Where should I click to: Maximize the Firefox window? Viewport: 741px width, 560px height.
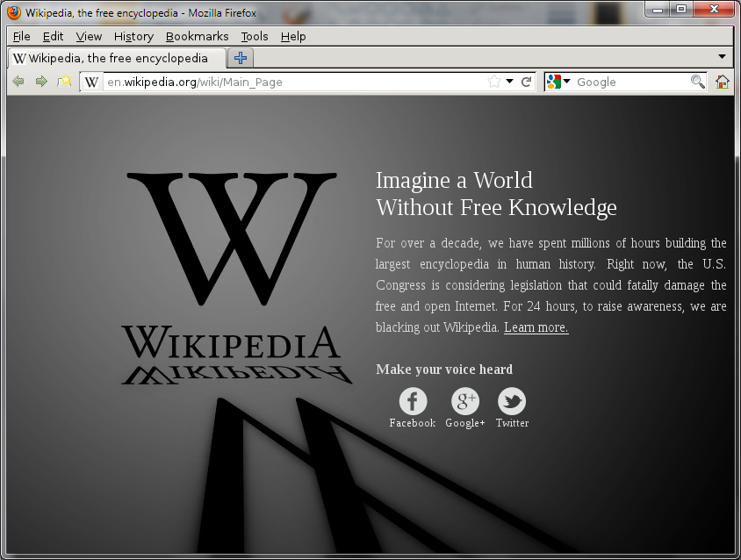pos(681,9)
